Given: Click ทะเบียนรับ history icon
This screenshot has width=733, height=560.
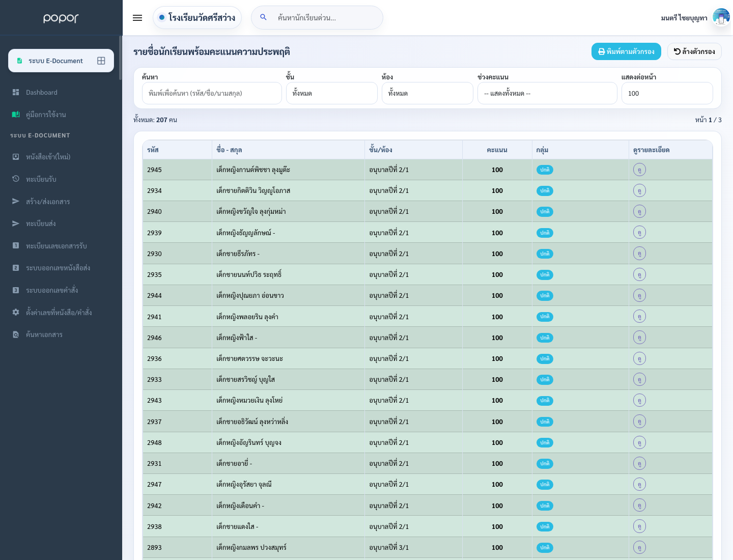Looking at the screenshot, I should (16, 179).
